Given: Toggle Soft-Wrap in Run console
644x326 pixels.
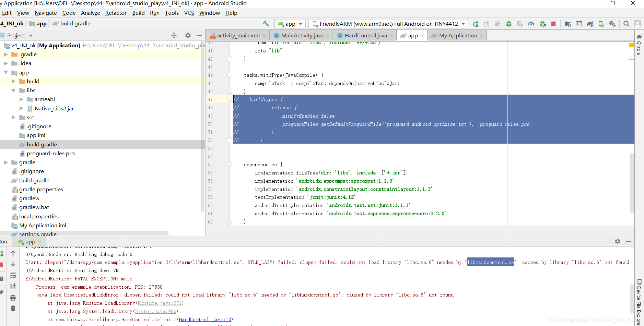Looking at the screenshot, I should click(x=13, y=275).
